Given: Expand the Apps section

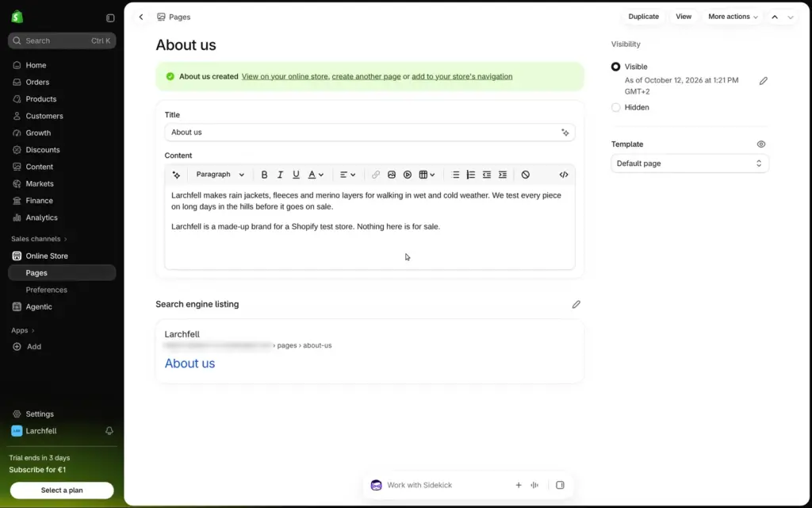Looking at the screenshot, I should 23,330.
